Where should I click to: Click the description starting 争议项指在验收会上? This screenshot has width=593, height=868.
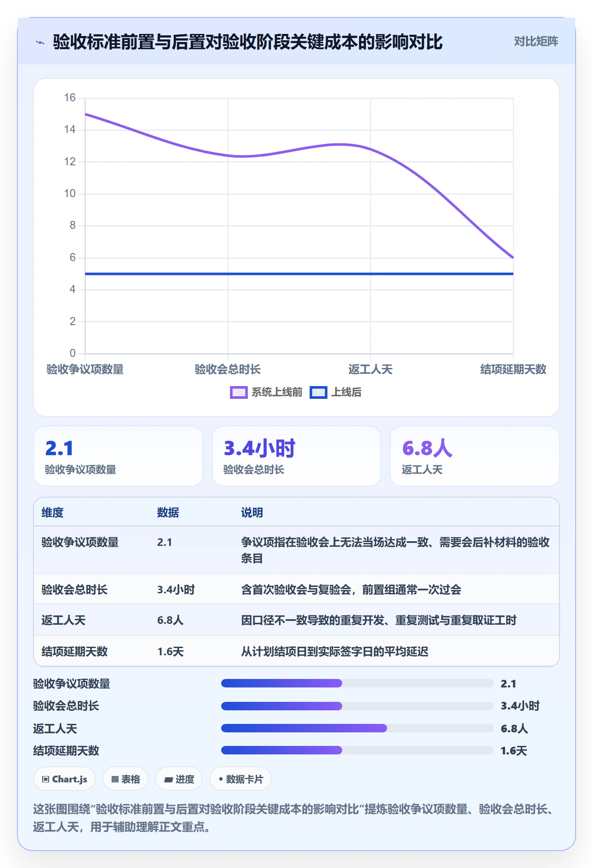click(395, 550)
